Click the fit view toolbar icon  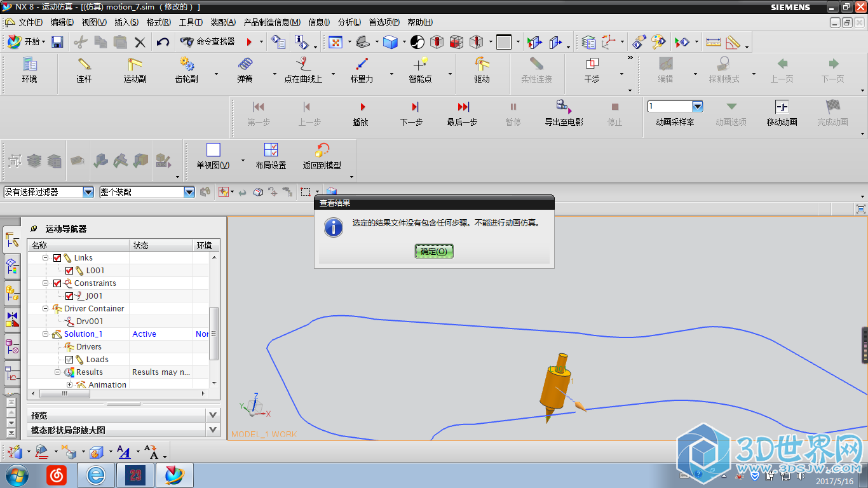point(336,42)
